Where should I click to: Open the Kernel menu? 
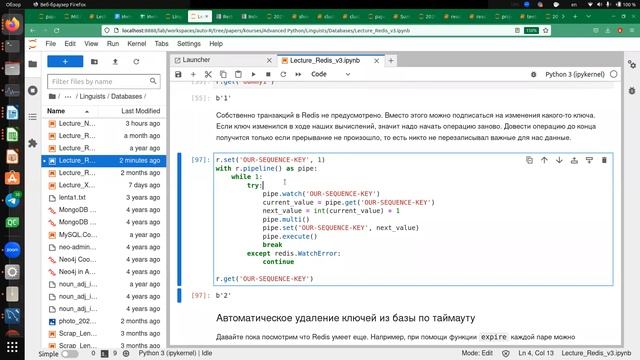click(x=136, y=44)
